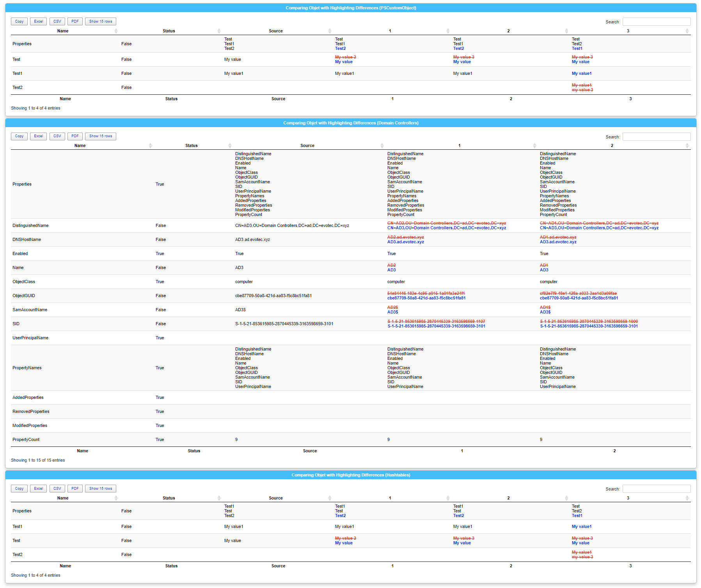This screenshot has width=701, height=588.
Task: Sort column 2 in the Domain Controllers table
Action: (687, 145)
